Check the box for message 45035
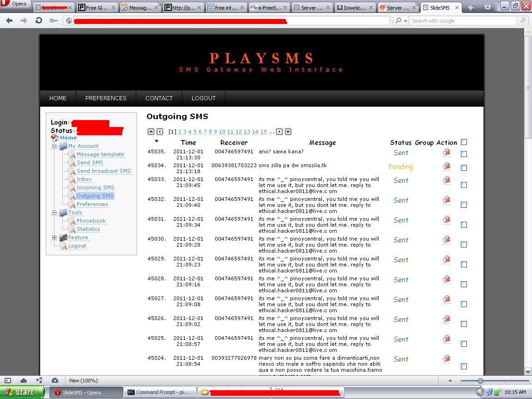 pos(464,154)
